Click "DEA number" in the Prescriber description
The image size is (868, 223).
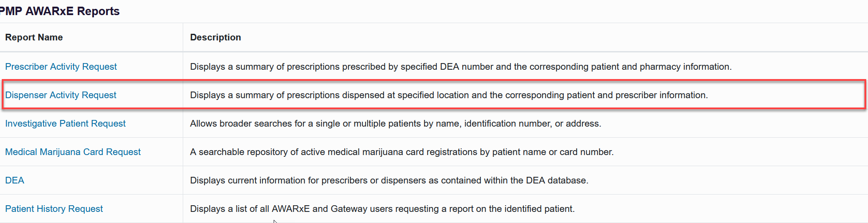[466, 67]
